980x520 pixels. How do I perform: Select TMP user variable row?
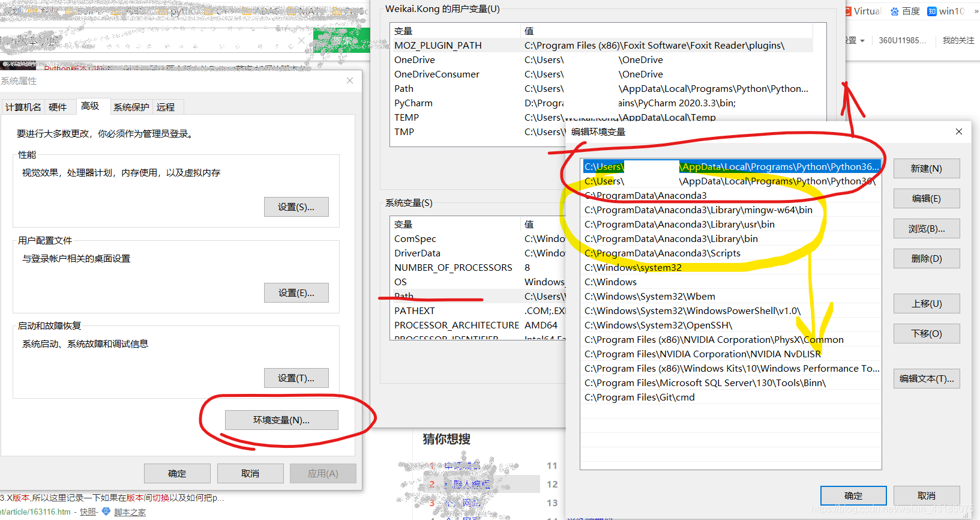click(478, 132)
